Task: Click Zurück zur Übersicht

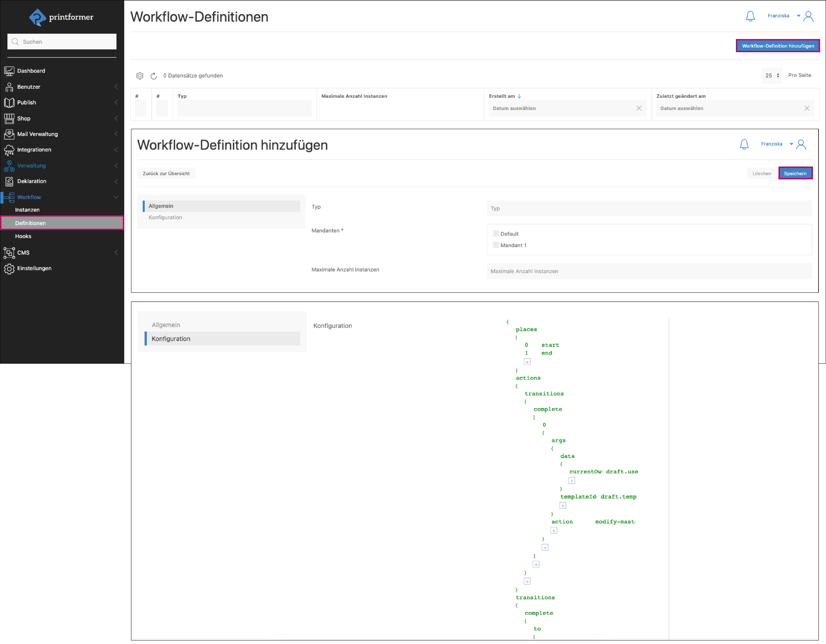Action: [x=166, y=173]
